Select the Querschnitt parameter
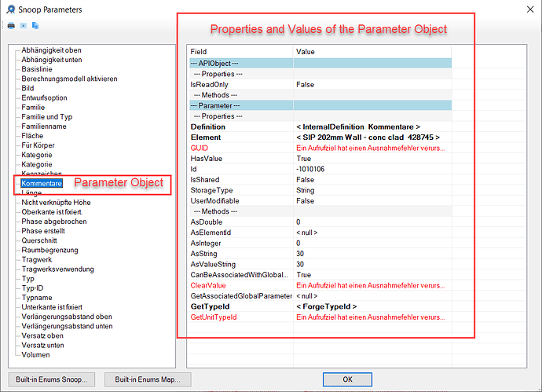This screenshot has height=392, width=542. coord(39,240)
